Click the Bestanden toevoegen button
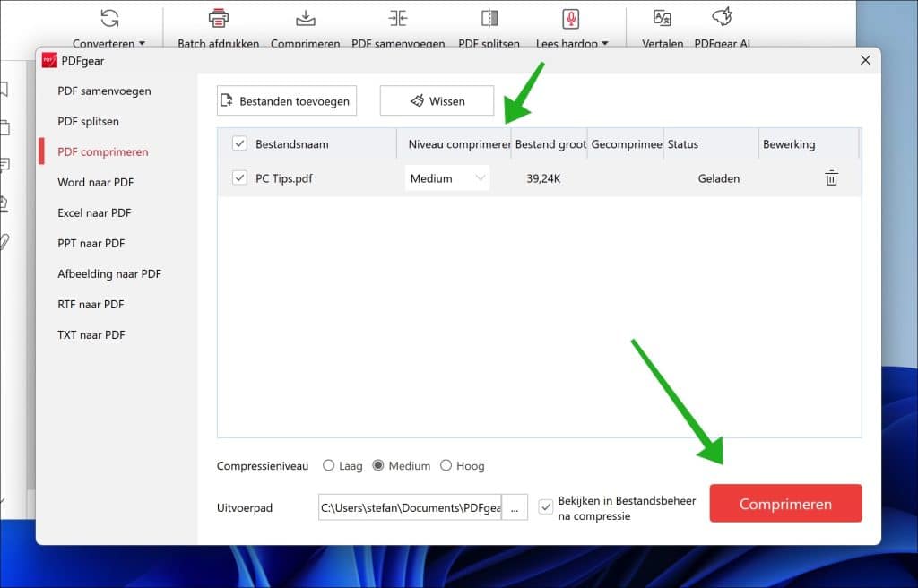This screenshot has height=588, width=918. point(287,100)
